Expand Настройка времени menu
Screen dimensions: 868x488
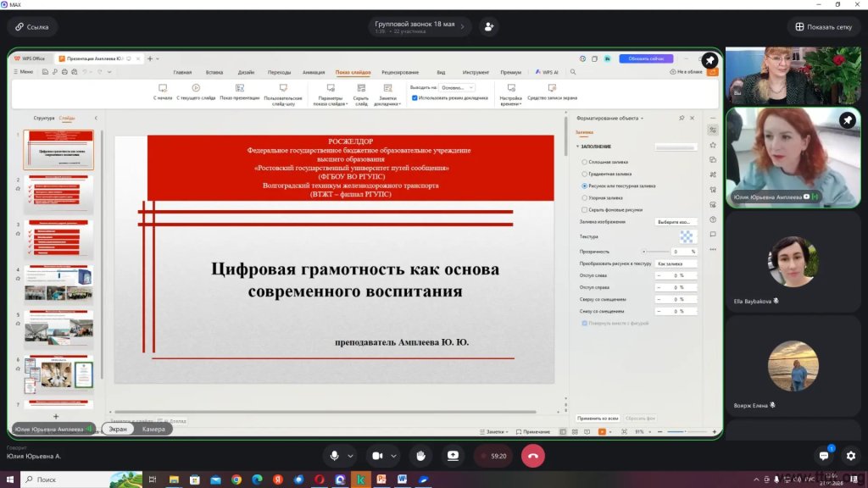pyautogui.click(x=511, y=94)
